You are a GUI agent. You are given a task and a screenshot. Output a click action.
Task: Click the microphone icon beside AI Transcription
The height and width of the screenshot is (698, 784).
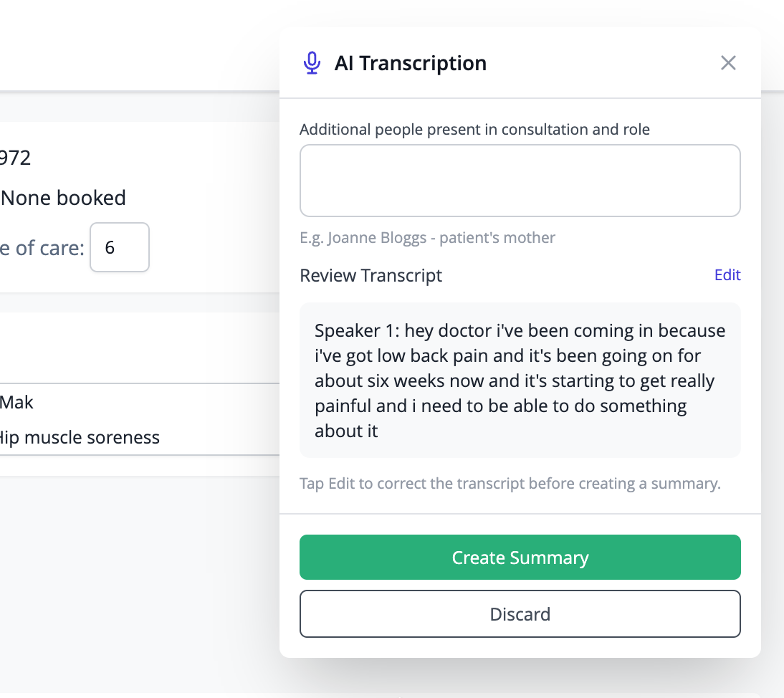click(x=312, y=63)
